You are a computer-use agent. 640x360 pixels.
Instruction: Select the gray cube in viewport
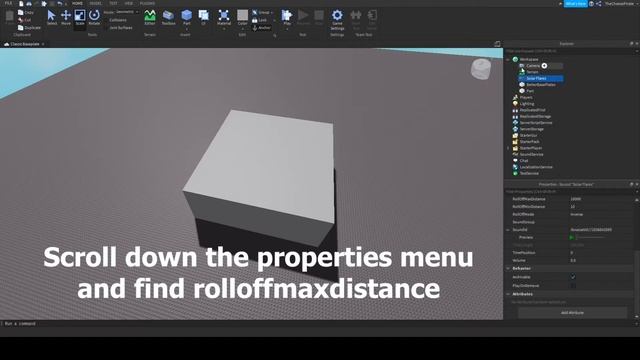click(x=260, y=178)
